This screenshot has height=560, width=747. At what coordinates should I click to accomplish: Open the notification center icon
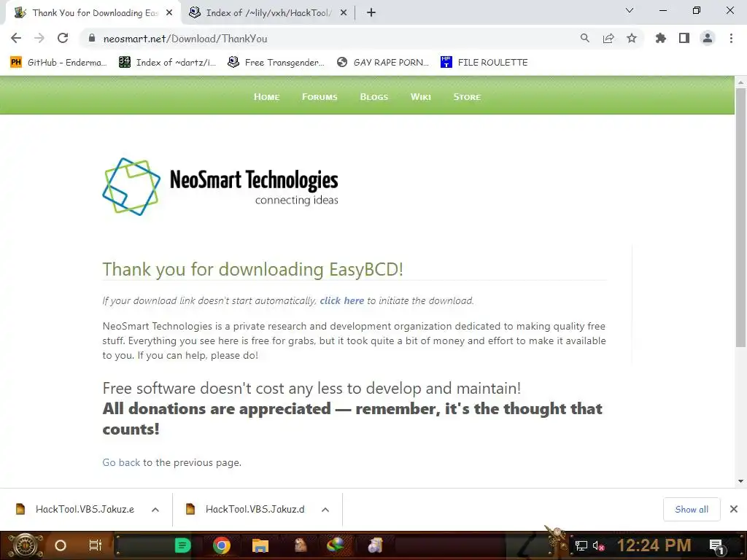coord(716,546)
